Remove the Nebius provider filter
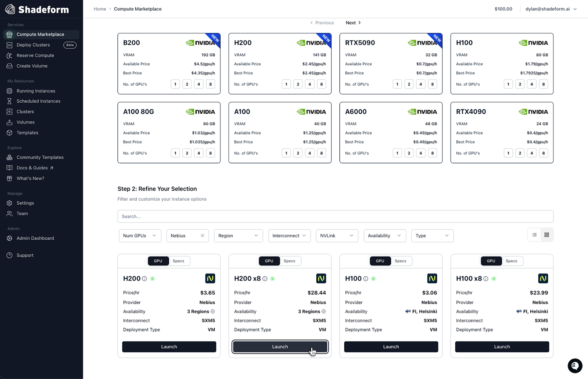588x379 pixels. [x=202, y=236]
